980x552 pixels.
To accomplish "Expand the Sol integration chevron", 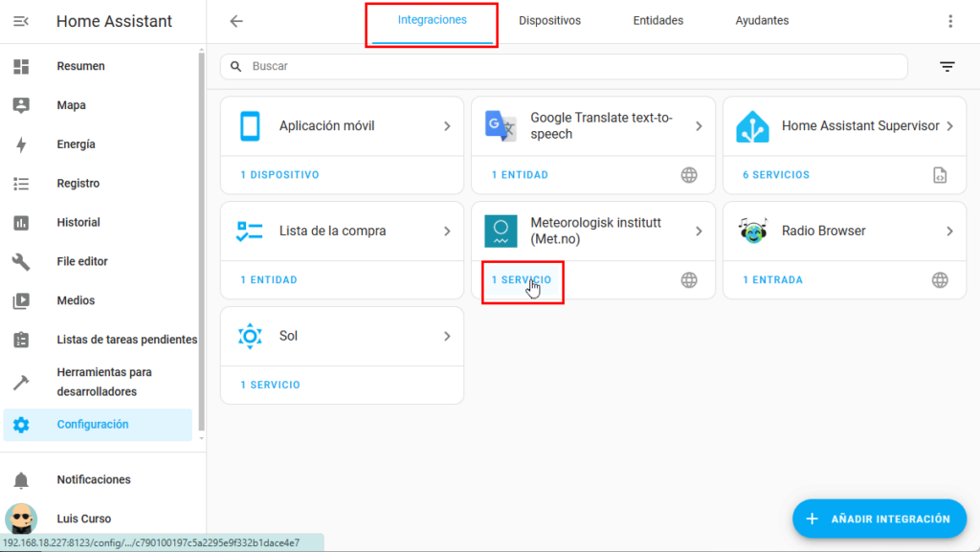I will tap(447, 337).
